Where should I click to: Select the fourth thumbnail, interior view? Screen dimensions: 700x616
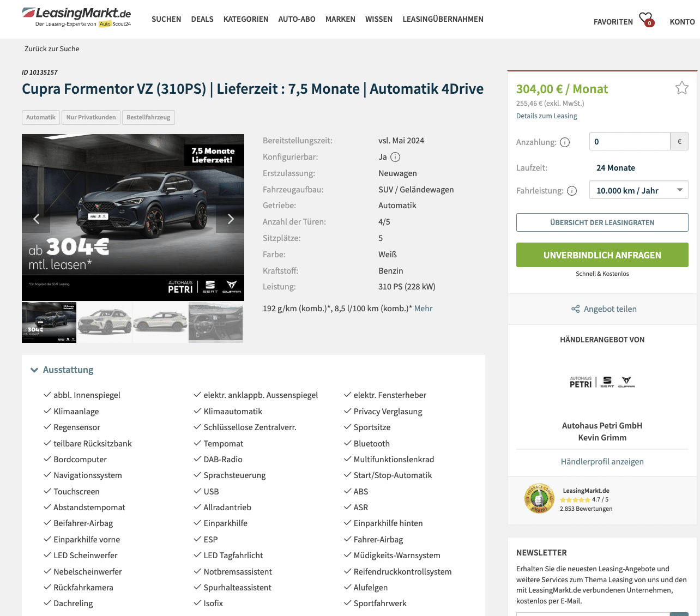pyautogui.click(x=216, y=323)
